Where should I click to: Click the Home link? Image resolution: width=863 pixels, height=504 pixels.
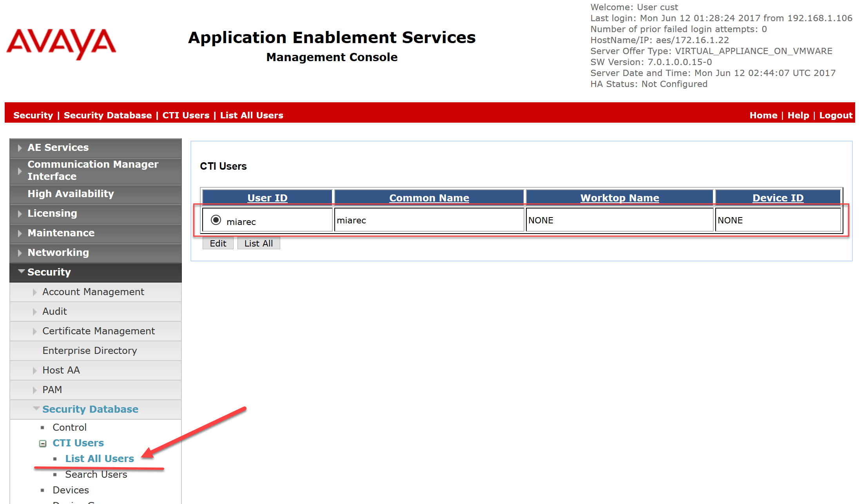tap(763, 115)
